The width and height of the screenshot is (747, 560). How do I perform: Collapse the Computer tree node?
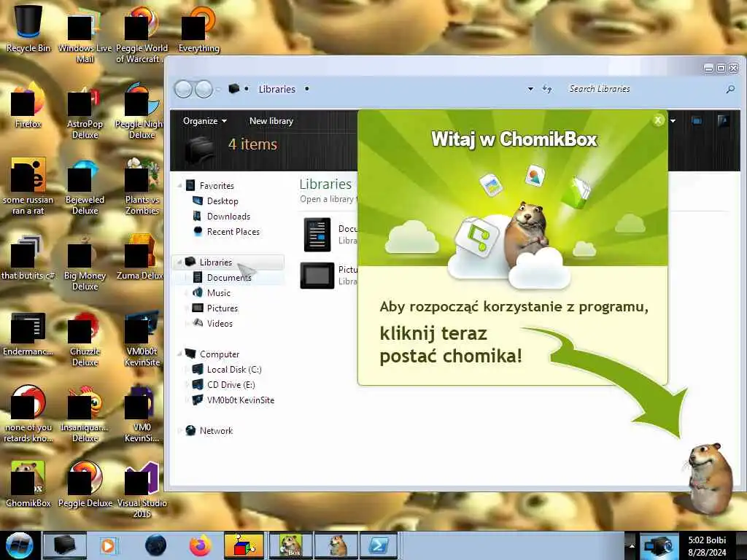pos(179,354)
